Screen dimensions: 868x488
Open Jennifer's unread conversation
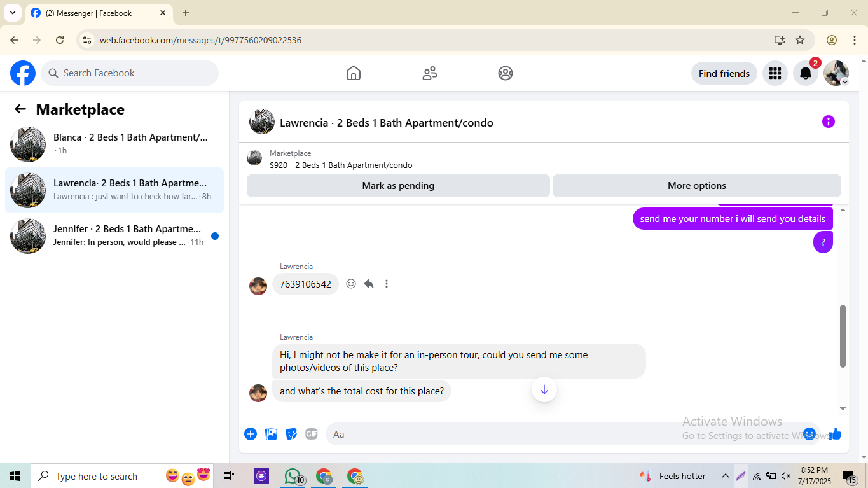point(114,235)
